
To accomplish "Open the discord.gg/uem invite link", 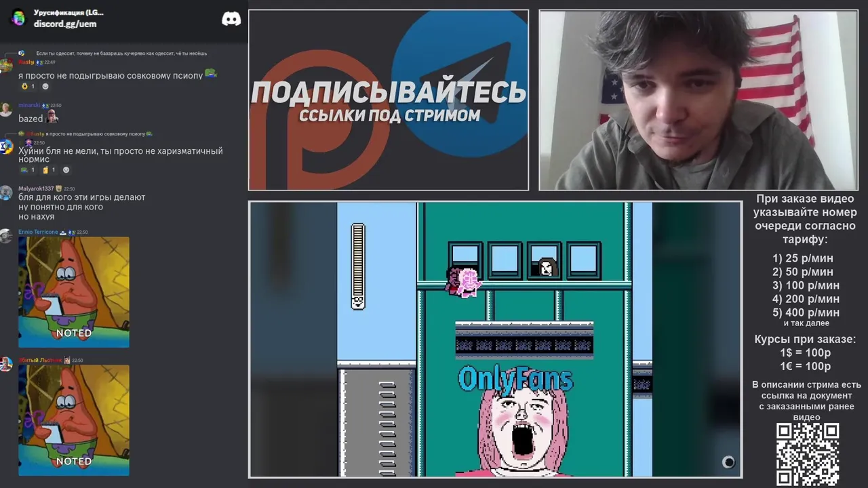I will tap(65, 24).
